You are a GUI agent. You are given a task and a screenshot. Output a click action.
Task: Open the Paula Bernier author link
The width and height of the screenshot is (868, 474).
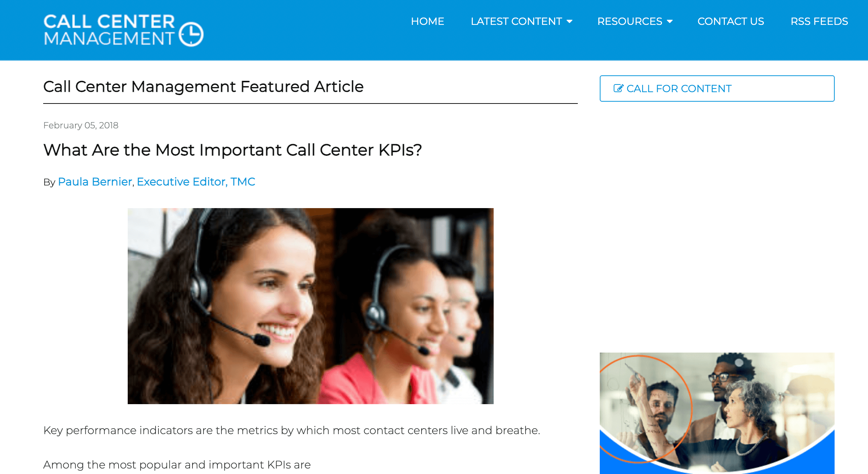[x=95, y=182]
